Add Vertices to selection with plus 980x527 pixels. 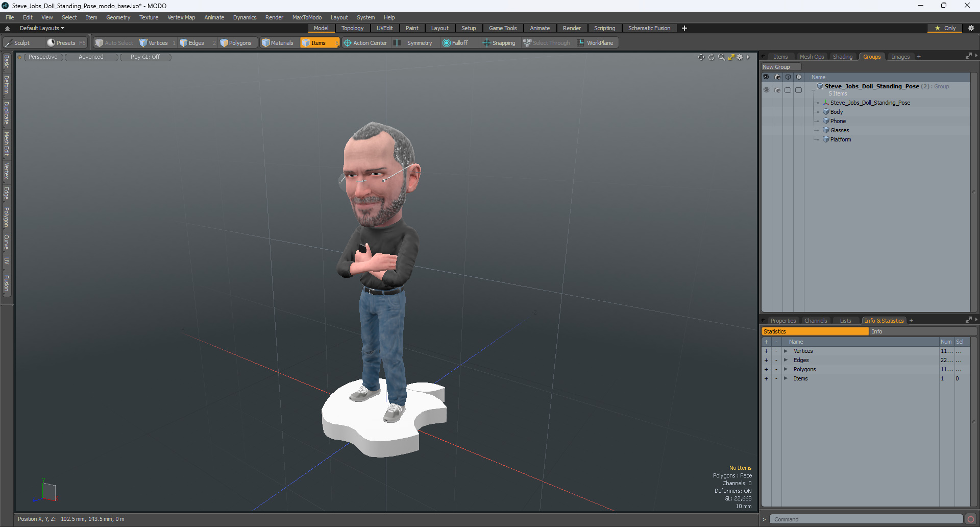click(x=766, y=351)
